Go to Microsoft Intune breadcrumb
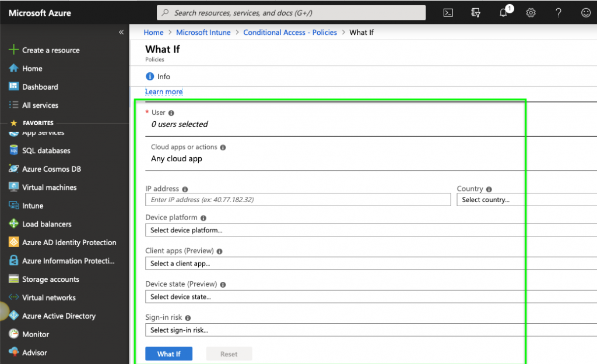The image size is (597, 364). [x=203, y=33]
